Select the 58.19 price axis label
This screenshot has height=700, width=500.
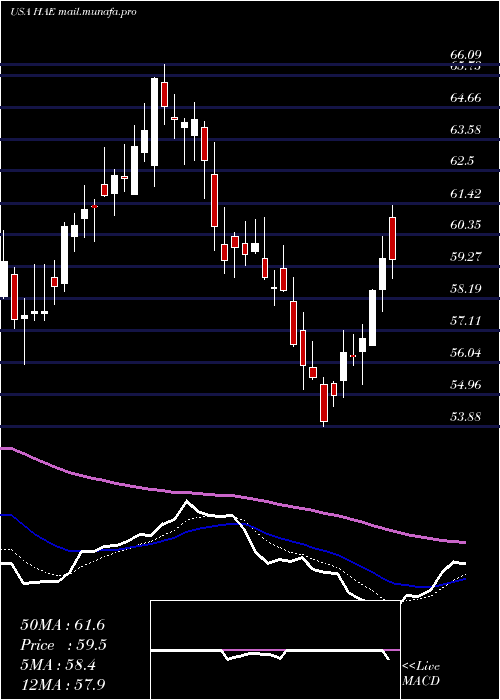(x=466, y=289)
